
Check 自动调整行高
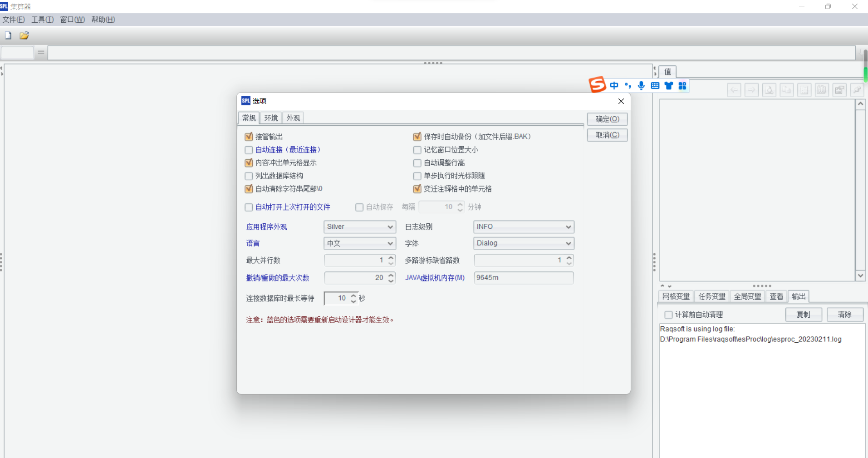coord(417,163)
